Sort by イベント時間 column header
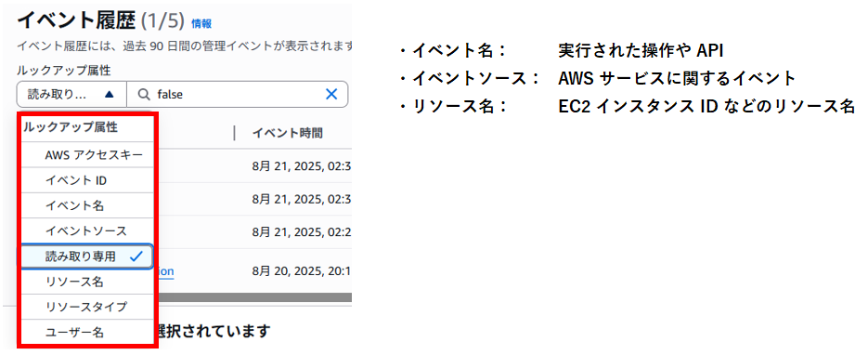This screenshot has height=355, width=868. pyautogui.click(x=288, y=134)
